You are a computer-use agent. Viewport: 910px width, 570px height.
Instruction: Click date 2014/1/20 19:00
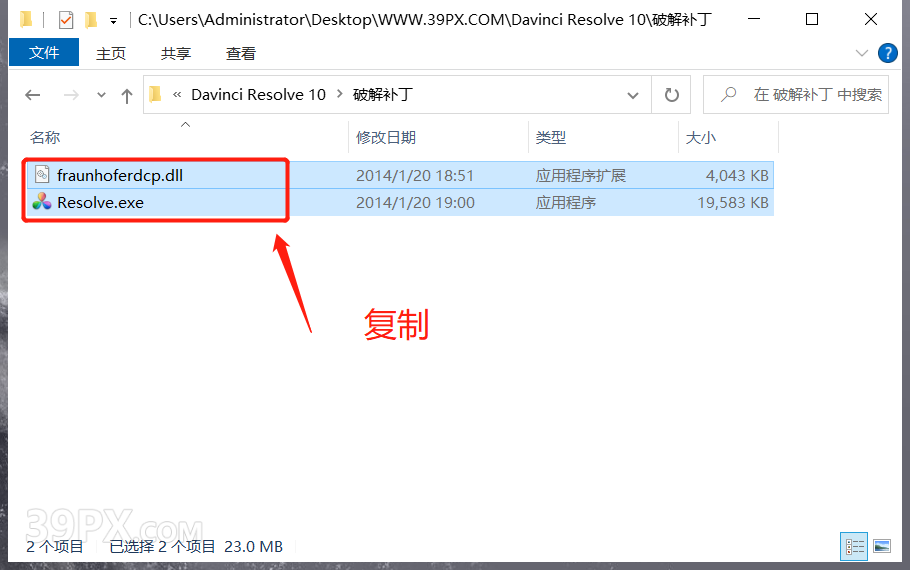tap(415, 203)
